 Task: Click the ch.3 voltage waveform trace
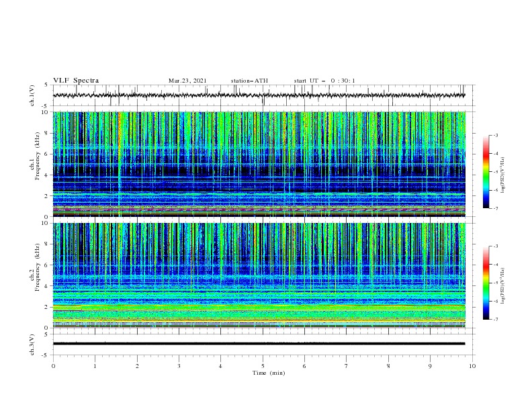point(259,344)
